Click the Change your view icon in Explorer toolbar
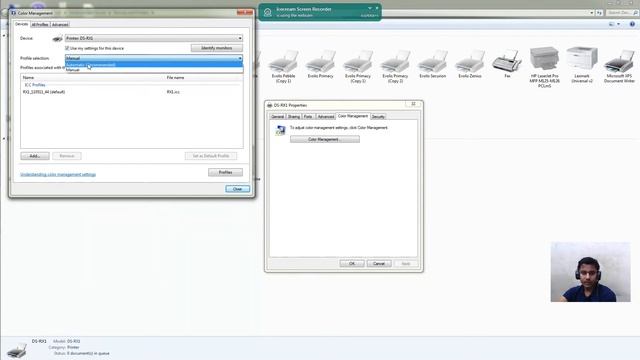The image size is (640, 360). click(x=611, y=24)
